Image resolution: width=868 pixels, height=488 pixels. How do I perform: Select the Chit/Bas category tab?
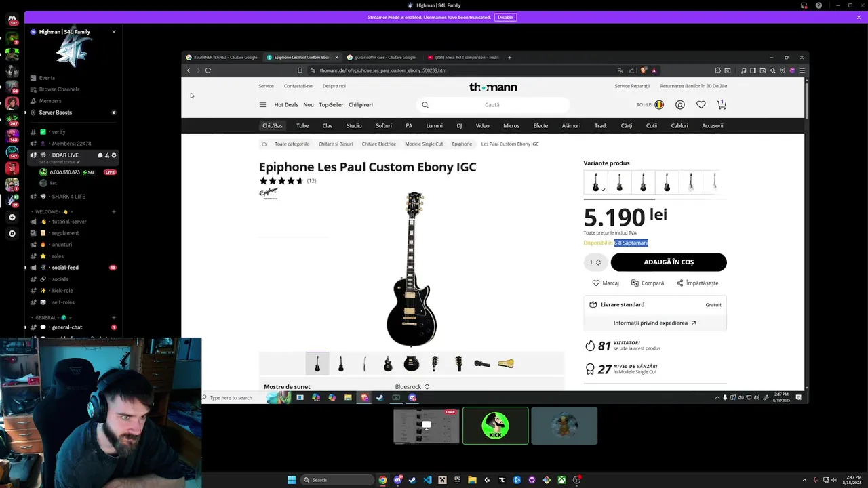pos(273,125)
